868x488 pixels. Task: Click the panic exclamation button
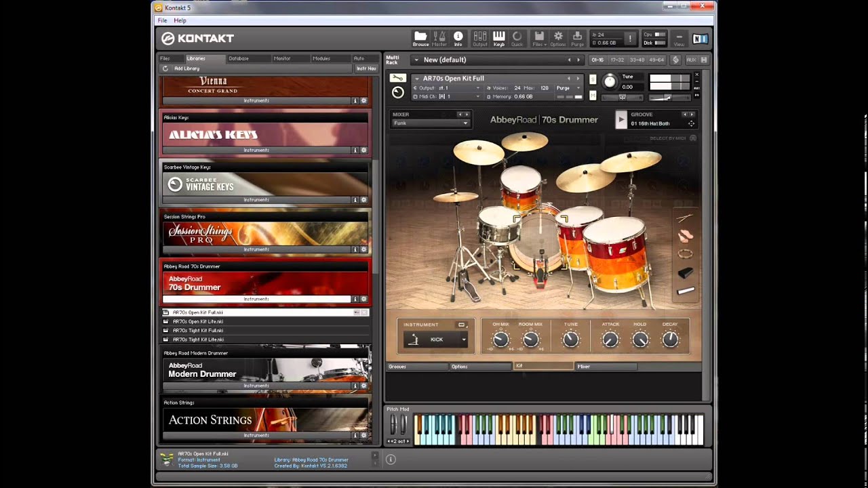(x=631, y=39)
